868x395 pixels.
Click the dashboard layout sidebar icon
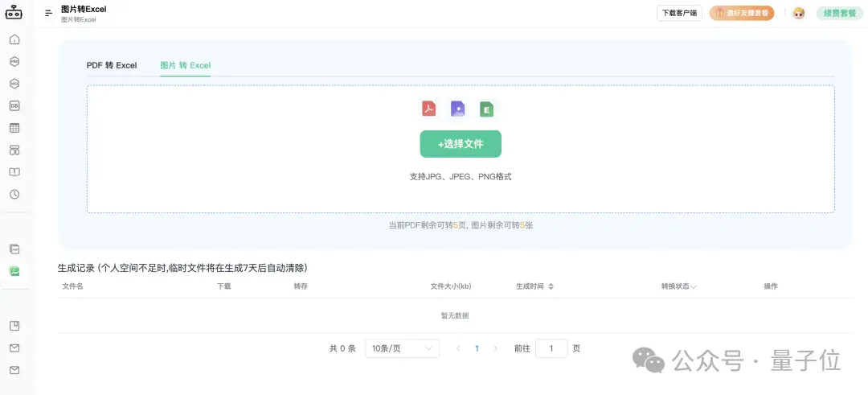pyautogui.click(x=14, y=150)
